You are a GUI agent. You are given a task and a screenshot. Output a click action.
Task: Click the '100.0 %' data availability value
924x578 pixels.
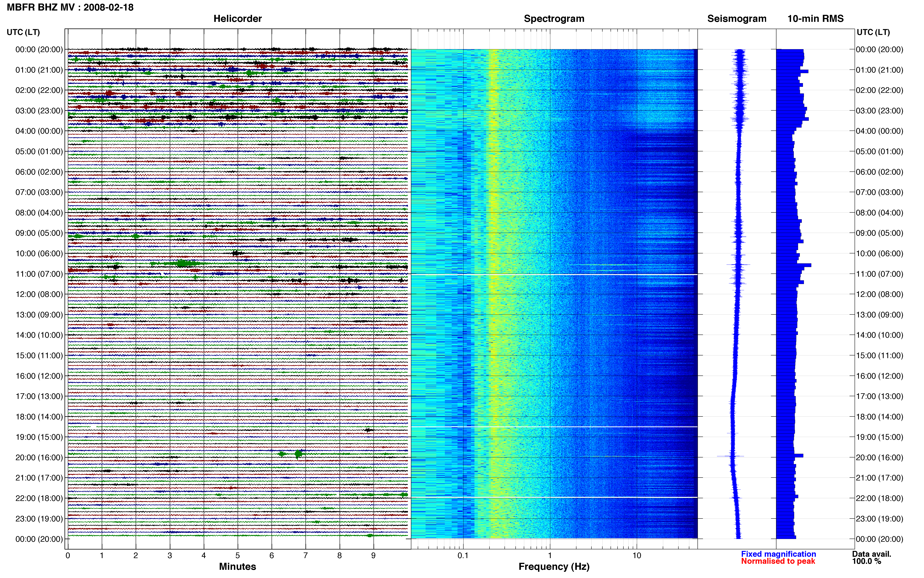(867, 561)
